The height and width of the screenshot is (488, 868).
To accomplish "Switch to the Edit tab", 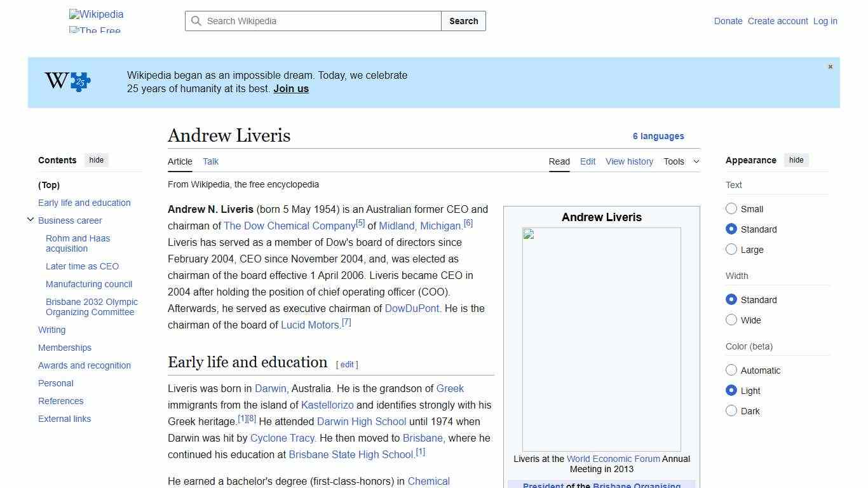I will (x=587, y=161).
